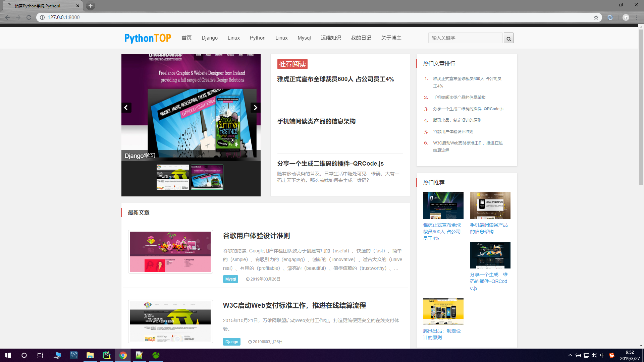The image size is (644, 362).
Task: Show hidden system tray icons
Action: tap(570, 355)
